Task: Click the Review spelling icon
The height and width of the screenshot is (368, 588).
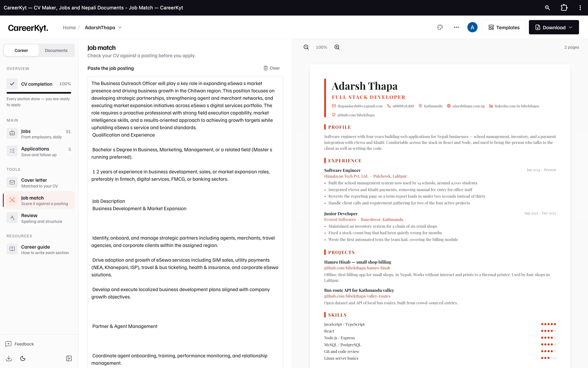Action: click(12, 218)
